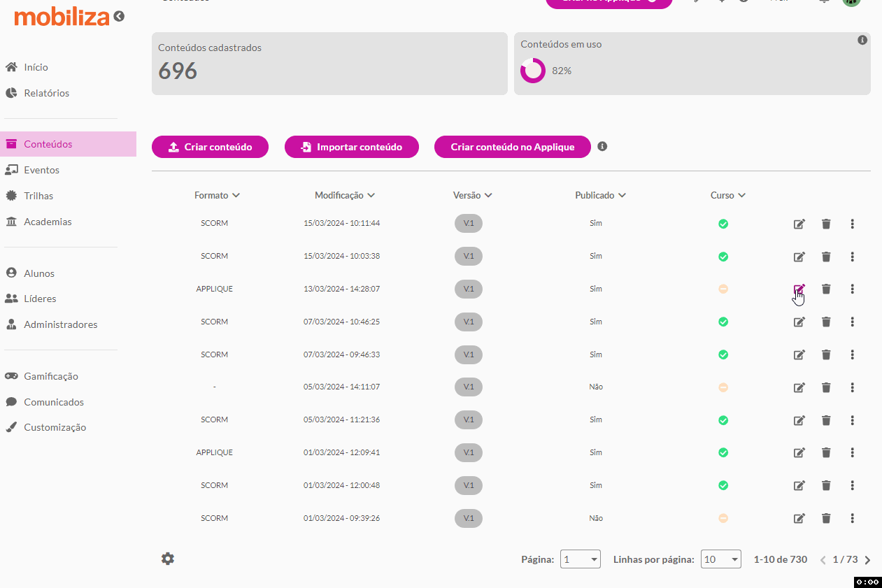
Task: Click the 'Criar conteúdo no Applique' button
Action: coord(513,147)
